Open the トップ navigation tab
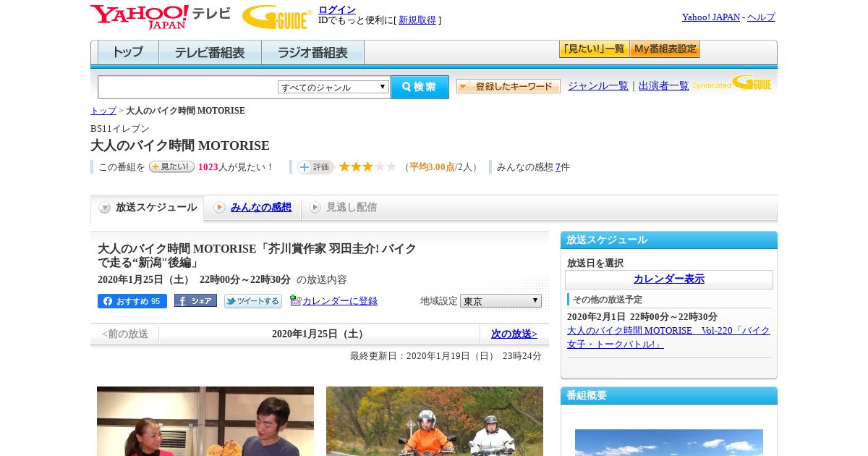This screenshot has width=868, height=456. pyautogui.click(x=128, y=53)
